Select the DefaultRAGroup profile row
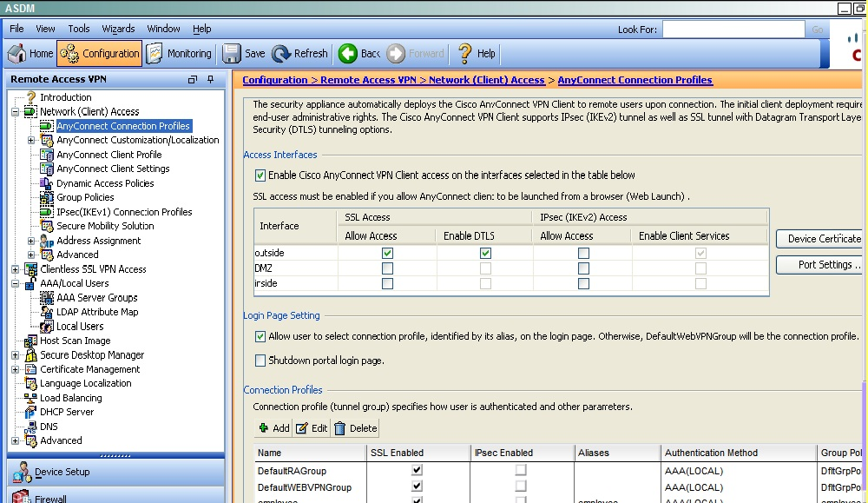The image size is (868, 503). 558,471
